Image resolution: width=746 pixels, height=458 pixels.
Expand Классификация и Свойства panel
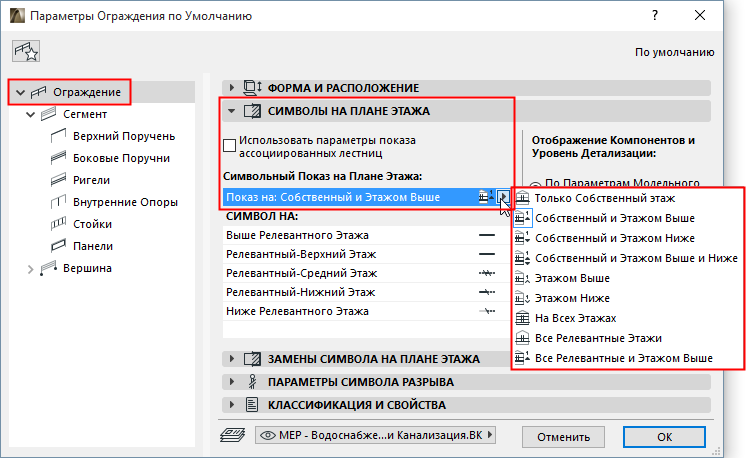click(231, 405)
